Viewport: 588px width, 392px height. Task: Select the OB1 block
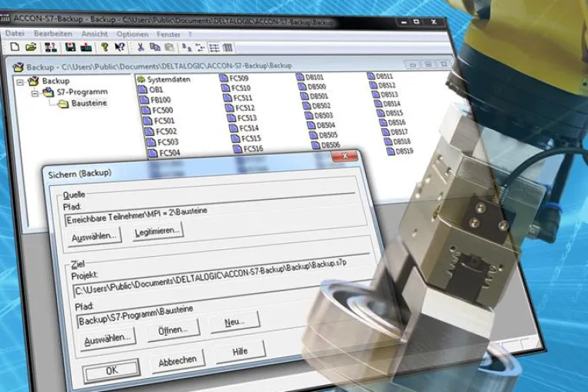(150, 90)
